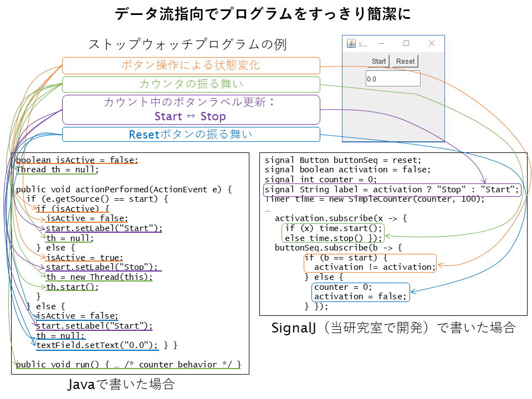This screenshot has height=399, width=532.
Task: Click the Reset button in stopwatch window
Action: click(405, 62)
